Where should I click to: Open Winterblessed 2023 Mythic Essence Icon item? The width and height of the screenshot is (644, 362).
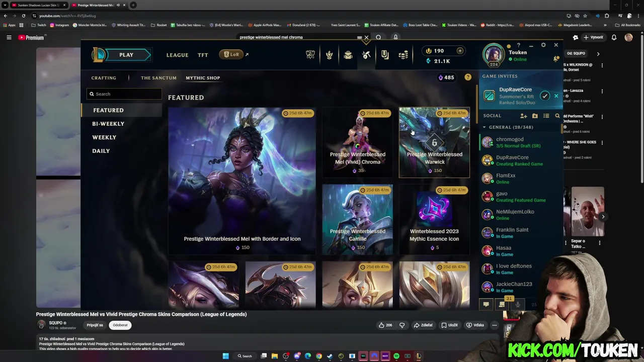[x=434, y=219]
